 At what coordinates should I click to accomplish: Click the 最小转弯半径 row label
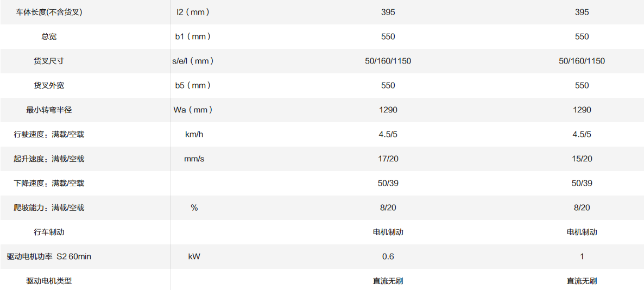coord(49,110)
